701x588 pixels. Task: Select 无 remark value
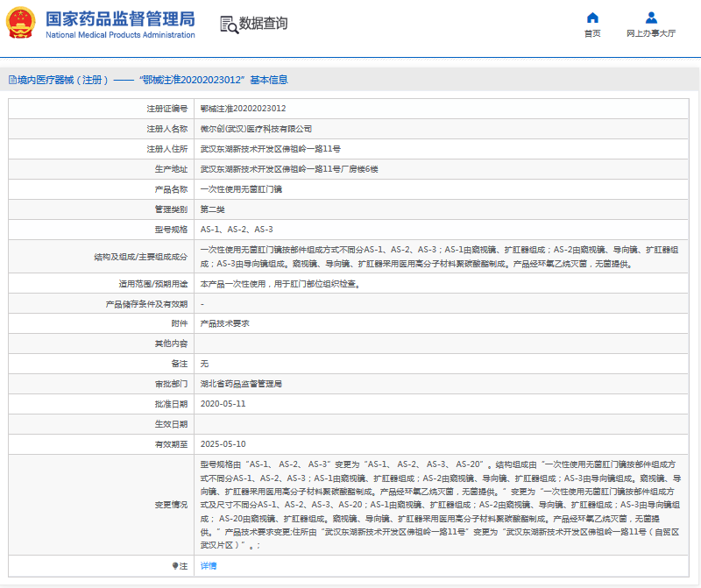point(204,364)
